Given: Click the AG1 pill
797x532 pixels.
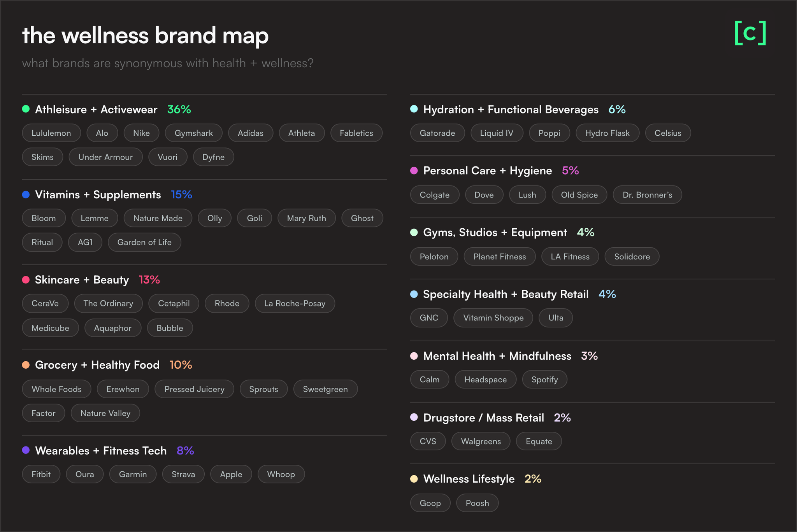Looking at the screenshot, I should click(85, 242).
